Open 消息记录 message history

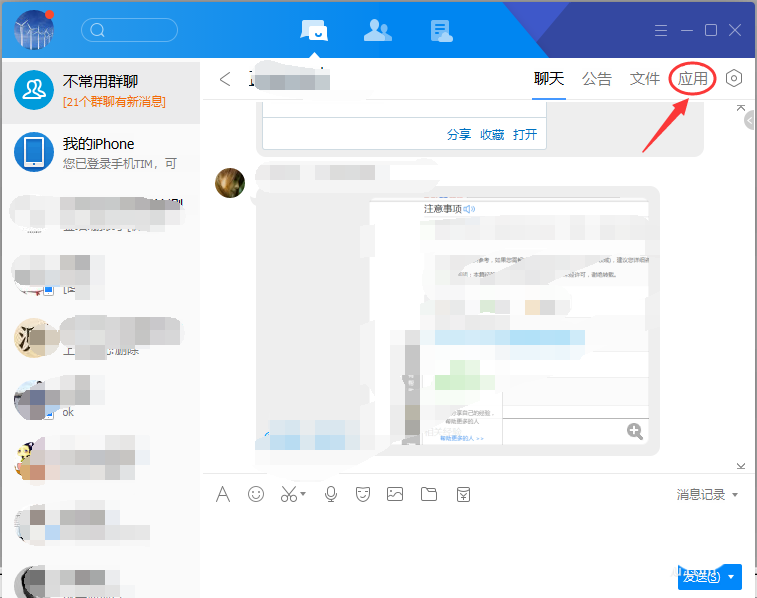(x=701, y=495)
